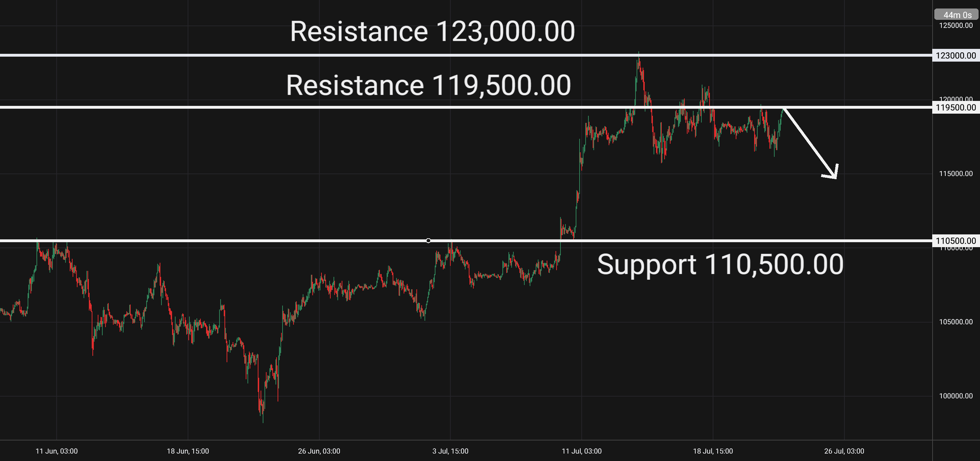Click the 11 Jul, 03:00 time label
Screen dimensions: 980x461
(582, 451)
